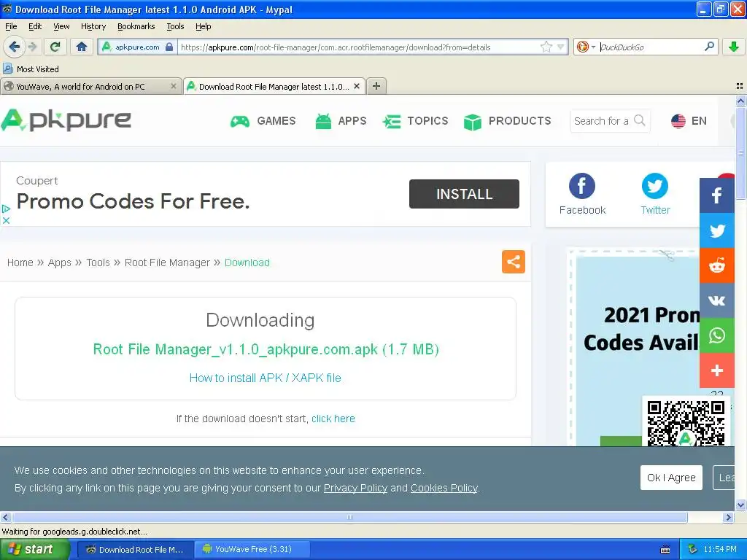Click the APKPure logo

[x=66, y=120]
